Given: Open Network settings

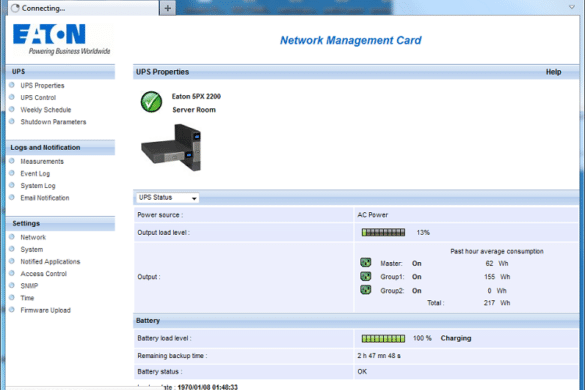Looking at the screenshot, I should [33, 237].
